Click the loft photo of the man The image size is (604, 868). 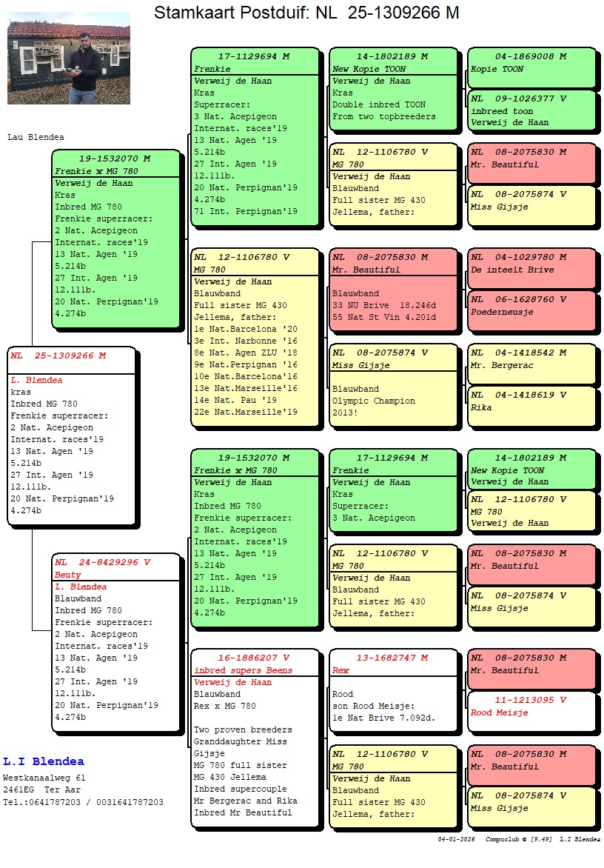click(69, 58)
